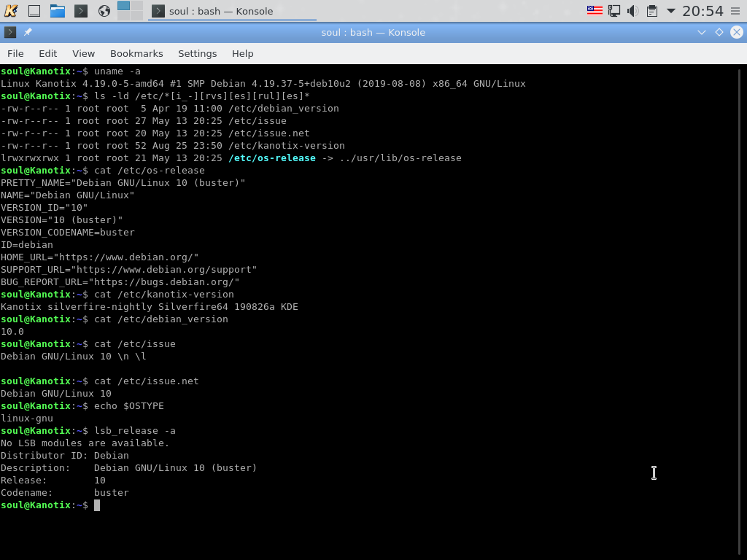Screen dimensions: 747x560
Task: Click the 'uname -a' command line
Action: [71, 71]
